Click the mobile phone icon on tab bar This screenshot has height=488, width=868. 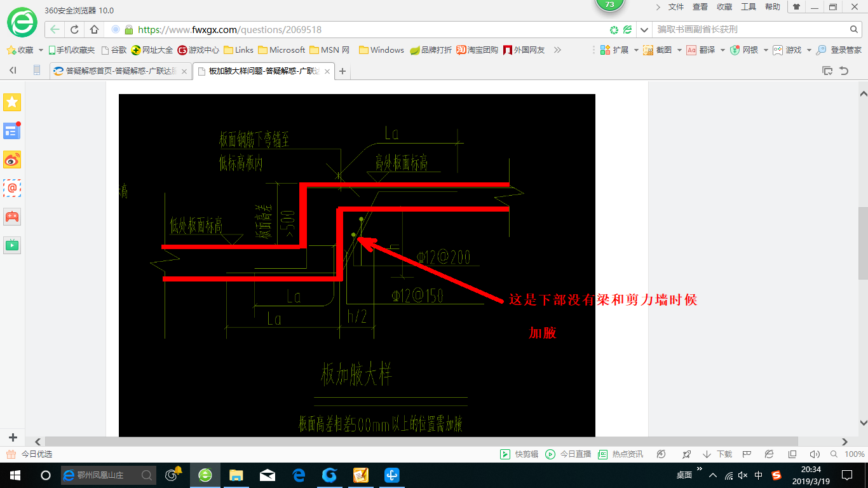[x=37, y=71]
